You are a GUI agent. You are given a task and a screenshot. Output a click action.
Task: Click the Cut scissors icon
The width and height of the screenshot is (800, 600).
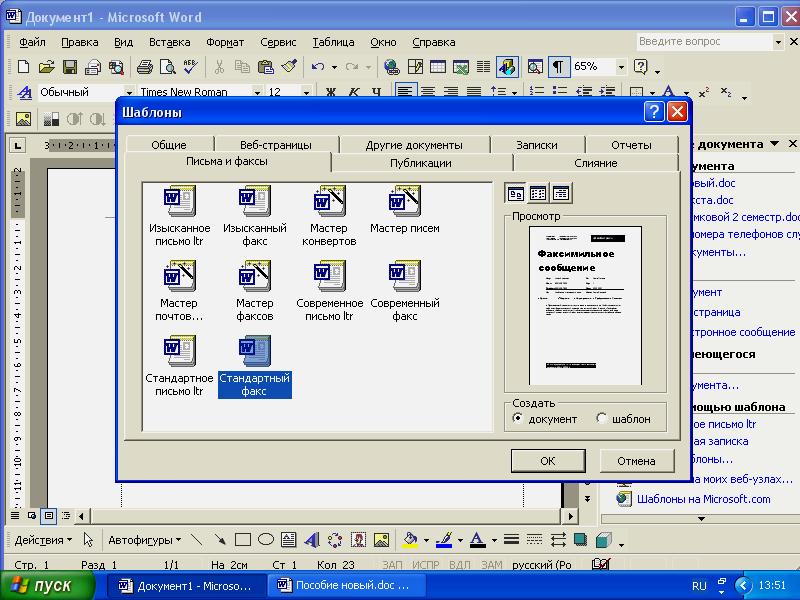tap(219, 67)
